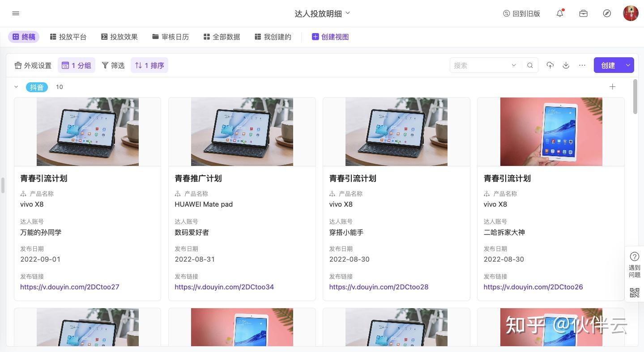Switch to the 终稿 view tab
This screenshot has height=352, width=644.
(24, 37)
